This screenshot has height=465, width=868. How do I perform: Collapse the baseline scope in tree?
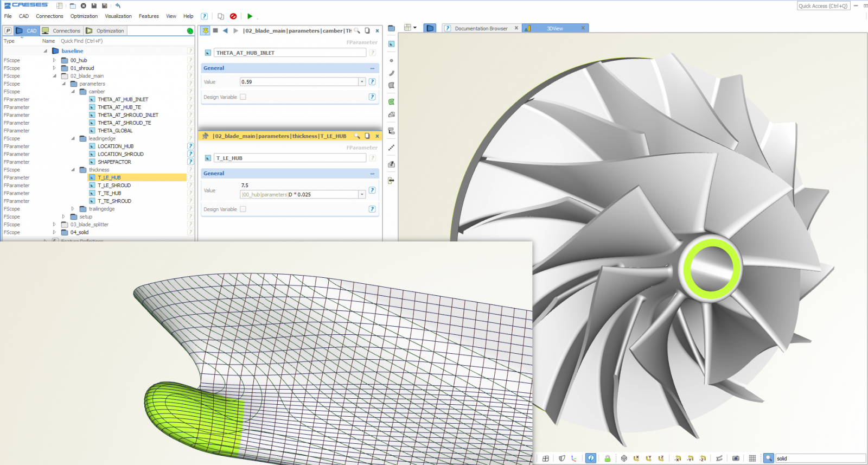click(46, 51)
